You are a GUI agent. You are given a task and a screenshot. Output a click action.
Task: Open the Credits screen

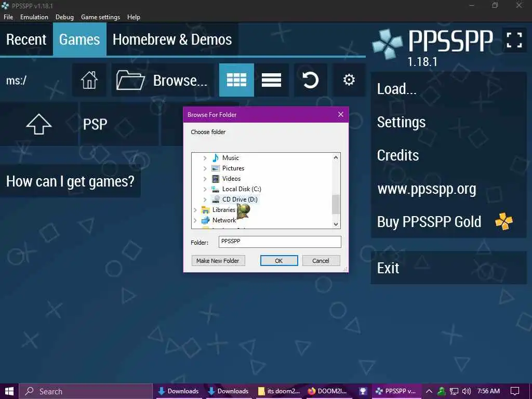click(448, 155)
